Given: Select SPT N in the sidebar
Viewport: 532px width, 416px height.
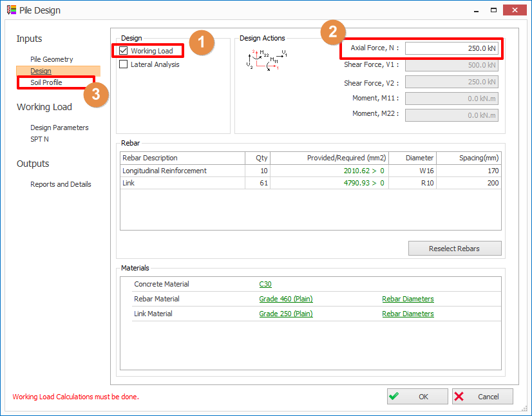Looking at the screenshot, I should 39,139.
